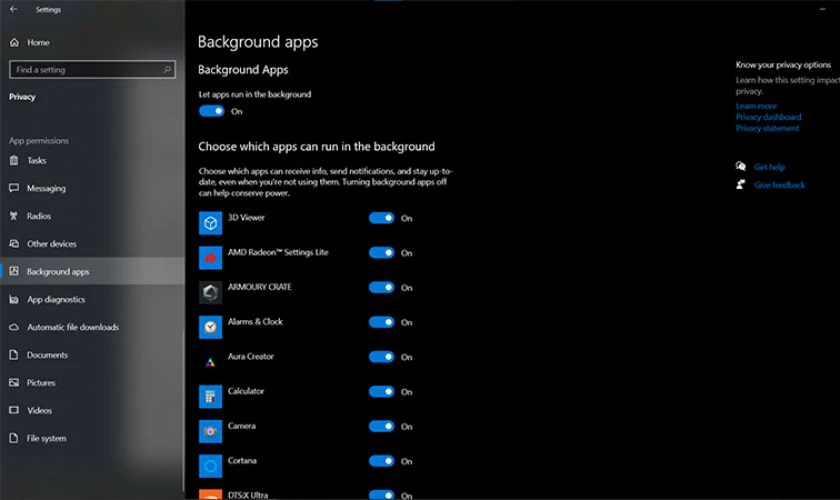Click the Get help link
The image size is (840, 500).
pos(769,167)
